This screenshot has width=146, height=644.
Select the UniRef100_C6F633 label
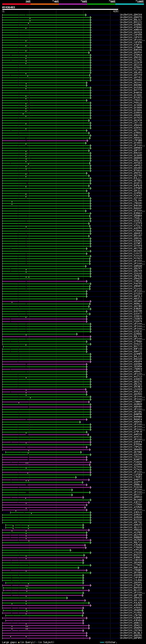click(x=131, y=37)
